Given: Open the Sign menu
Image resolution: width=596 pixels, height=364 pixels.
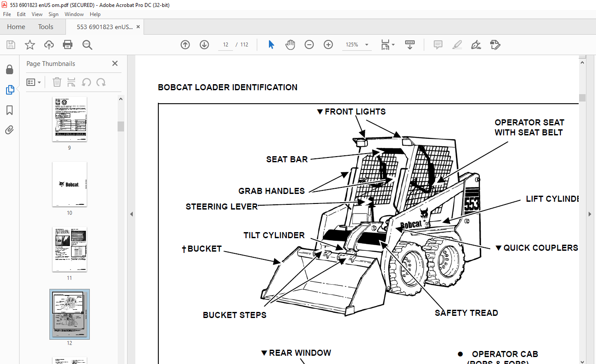Looking at the screenshot, I should (x=53, y=14).
